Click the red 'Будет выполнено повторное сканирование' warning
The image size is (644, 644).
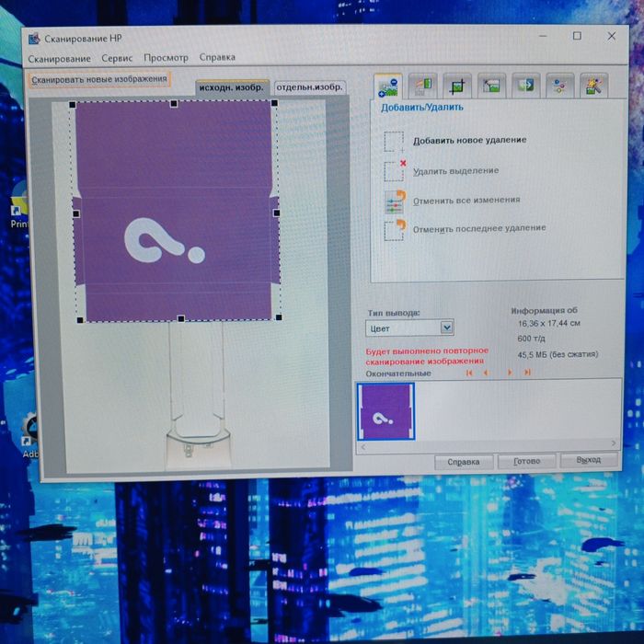427,356
